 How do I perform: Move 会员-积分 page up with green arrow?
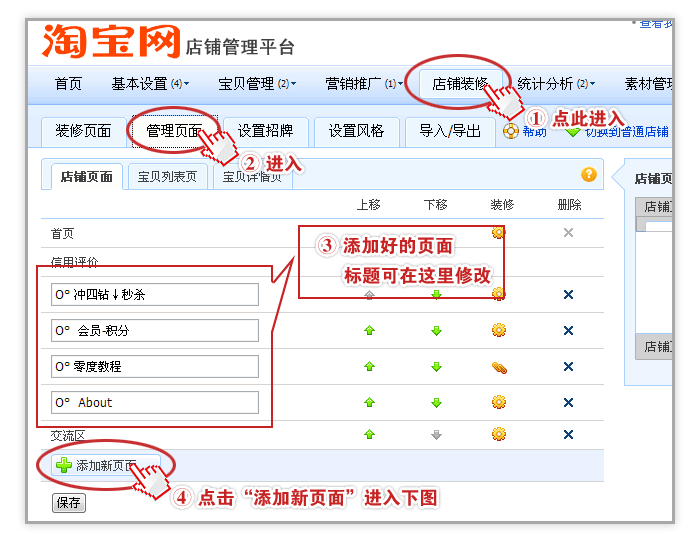click(369, 330)
